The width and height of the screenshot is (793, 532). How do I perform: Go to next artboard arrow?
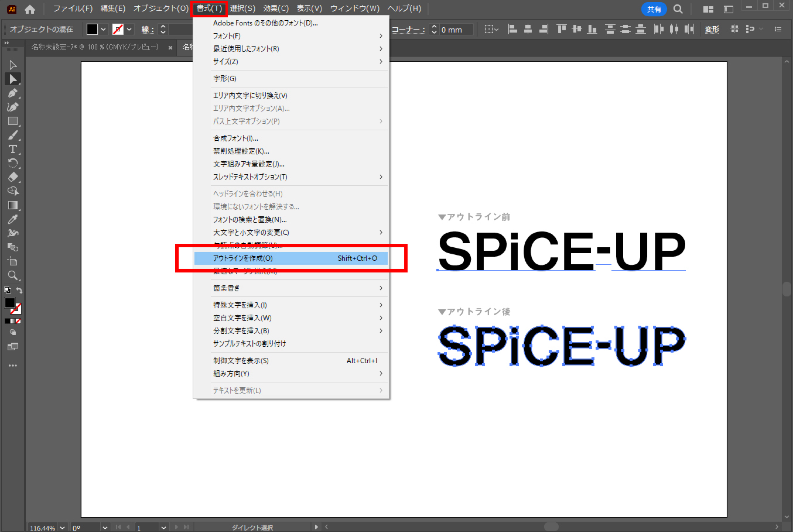176,527
